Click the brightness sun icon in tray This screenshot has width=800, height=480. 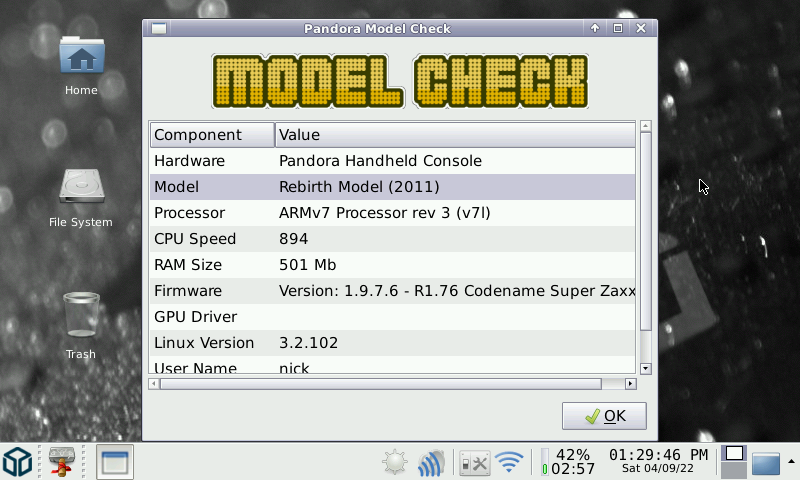coord(395,462)
